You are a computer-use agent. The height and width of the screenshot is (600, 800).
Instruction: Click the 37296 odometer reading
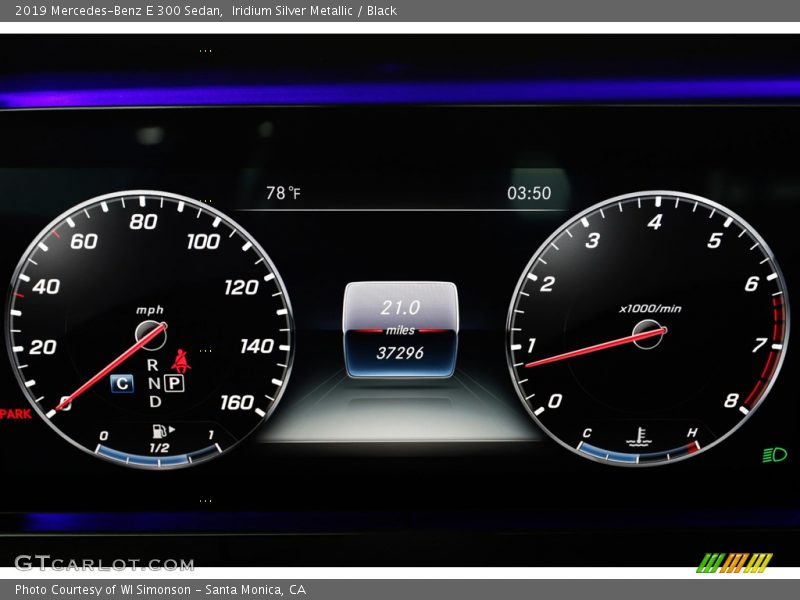click(x=400, y=353)
